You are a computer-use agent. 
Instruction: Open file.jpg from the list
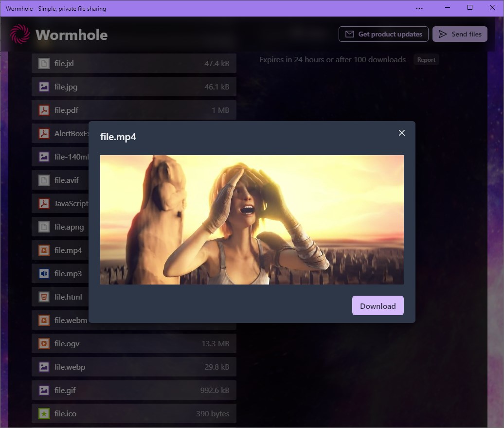(x=134, y=87)
